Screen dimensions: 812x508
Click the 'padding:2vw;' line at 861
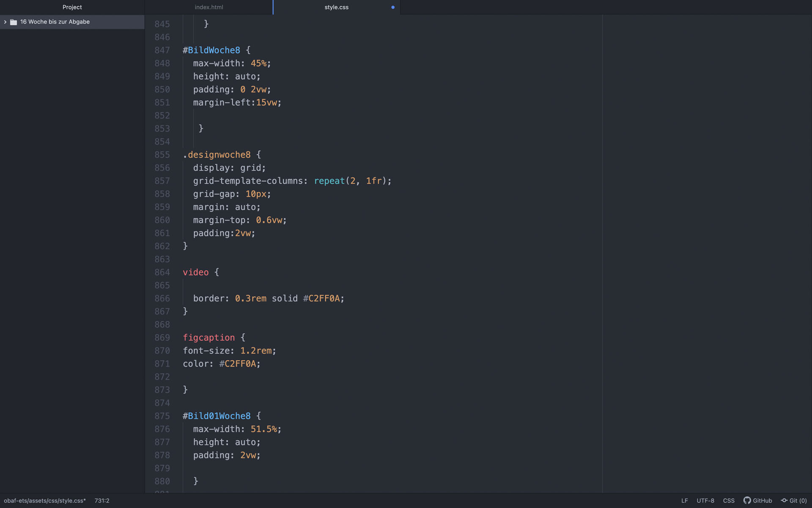tap(224, 233)
